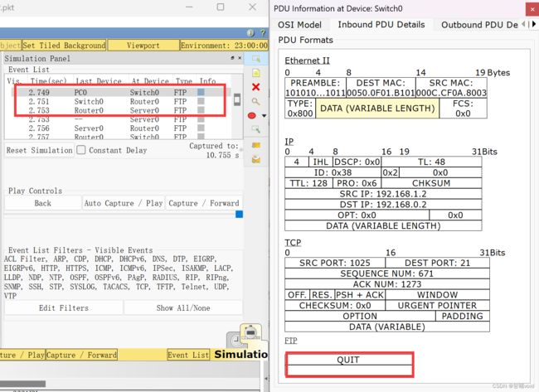Click the Add Complex PDU open envelope icon
539x392 pixels.
[x=256, y=159]
